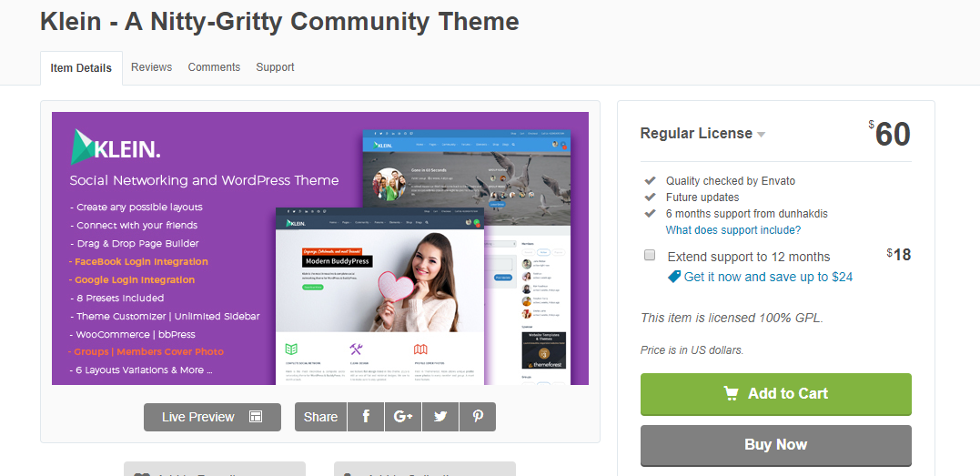Image resolution: width=980 pixels, height=476 pixels.
Task: Click 'FaceBook Login Integration' feature text
Action: (138, 261)
